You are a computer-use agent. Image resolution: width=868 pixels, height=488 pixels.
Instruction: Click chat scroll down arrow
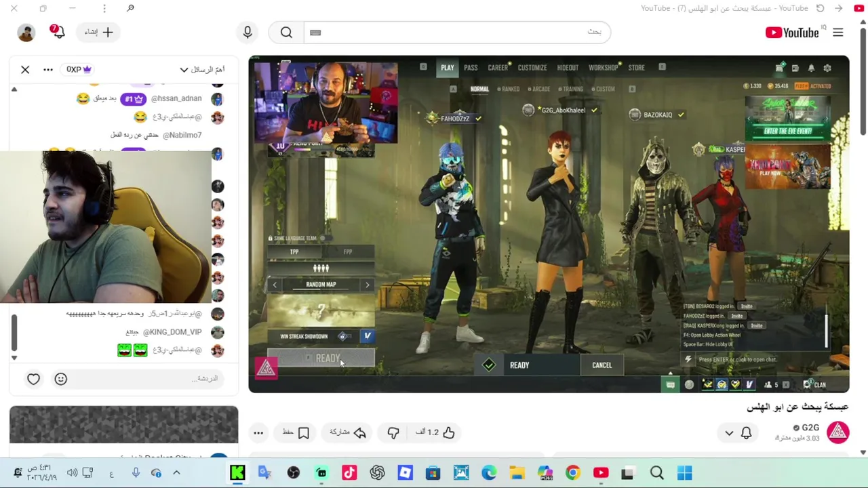(14, 358)
